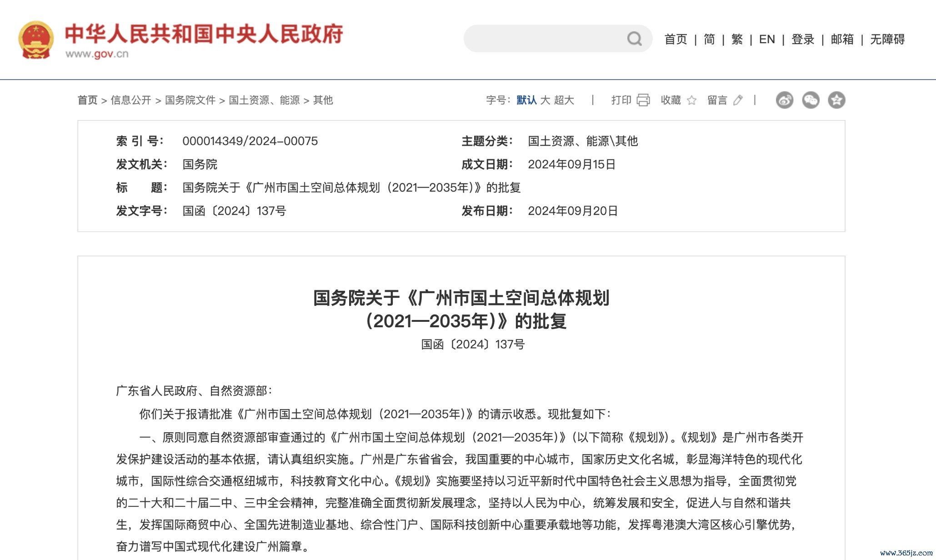Click the article main headline
The image size is (936, 560).
(461, 309)
